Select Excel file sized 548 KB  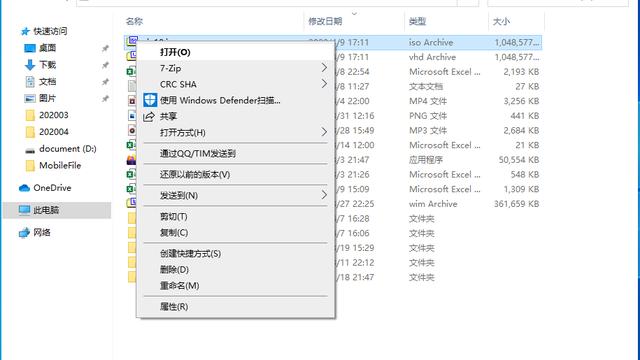click(x=438, y=175)
